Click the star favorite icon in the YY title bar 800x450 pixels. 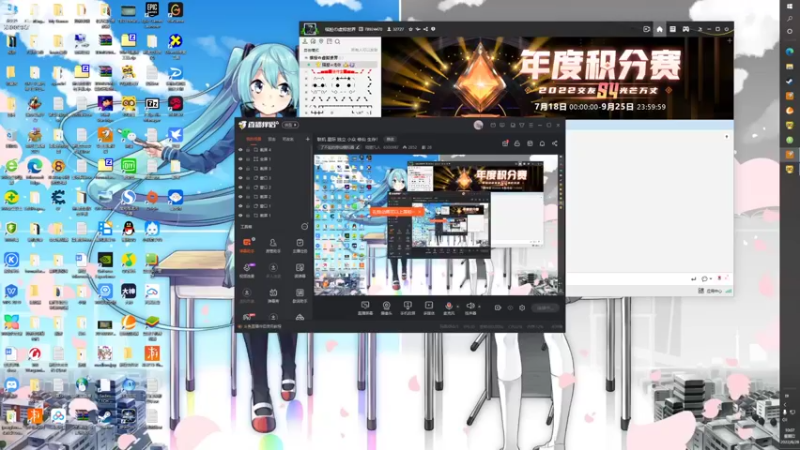click(x=411, y=29)
